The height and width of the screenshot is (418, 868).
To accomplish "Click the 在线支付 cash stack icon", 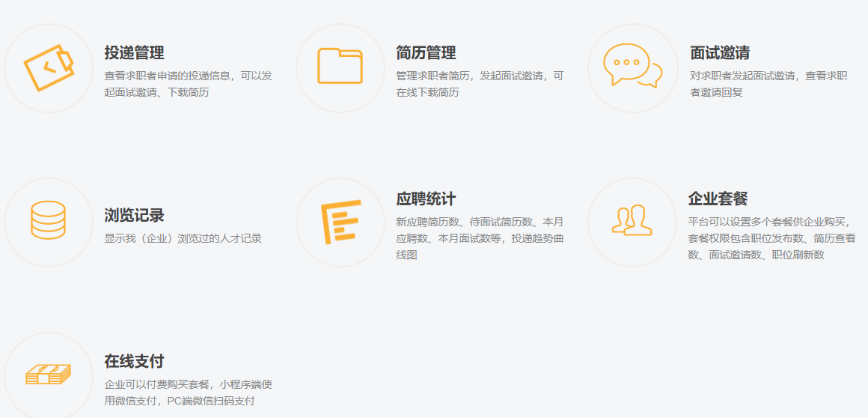I will pos(49,375).
